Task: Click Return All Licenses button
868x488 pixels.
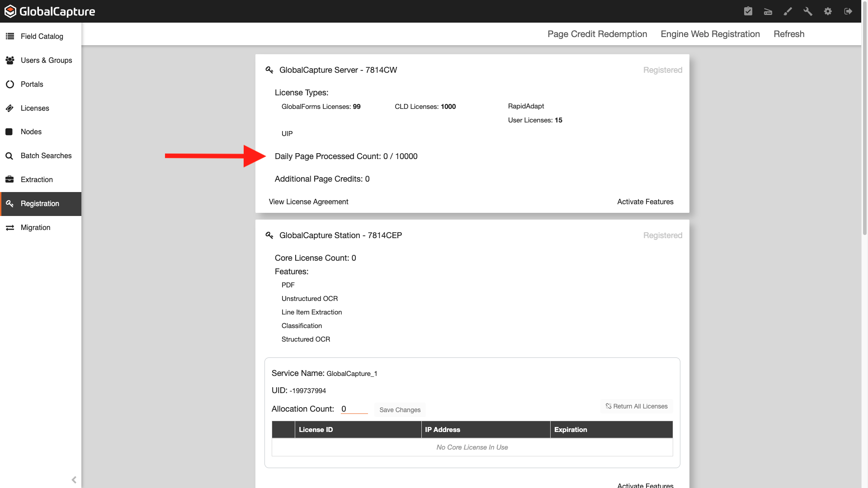Action: 637,406
